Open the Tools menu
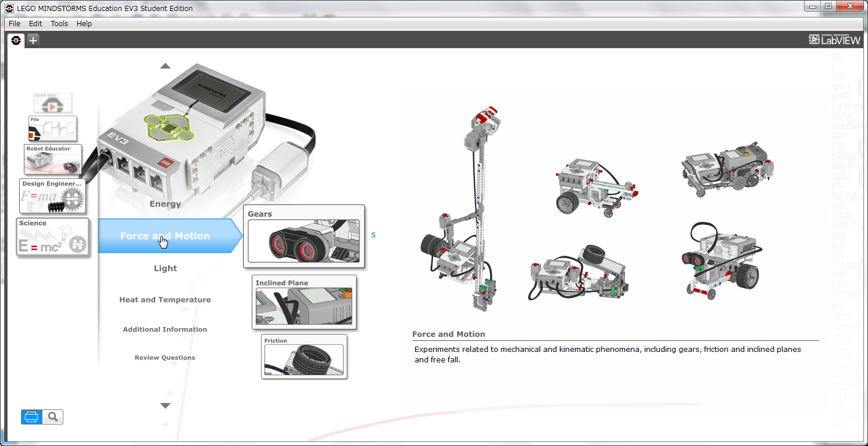The width and height of the screenshot is (868, 446). click(x=59, y=24)
